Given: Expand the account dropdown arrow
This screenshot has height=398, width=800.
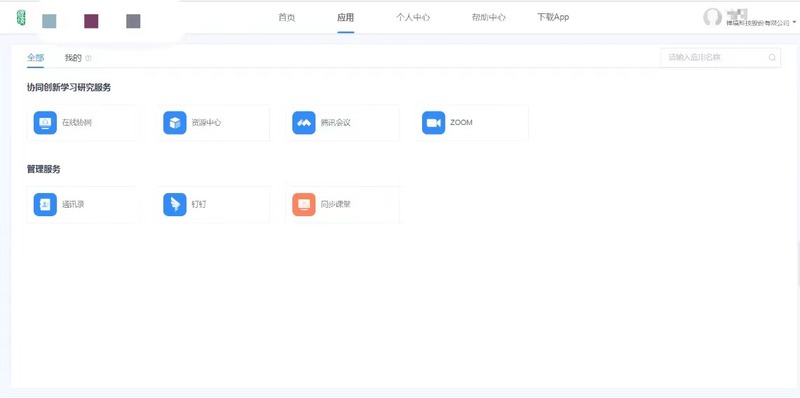Looking at the screenshot, I should click(x=795, y=23).
